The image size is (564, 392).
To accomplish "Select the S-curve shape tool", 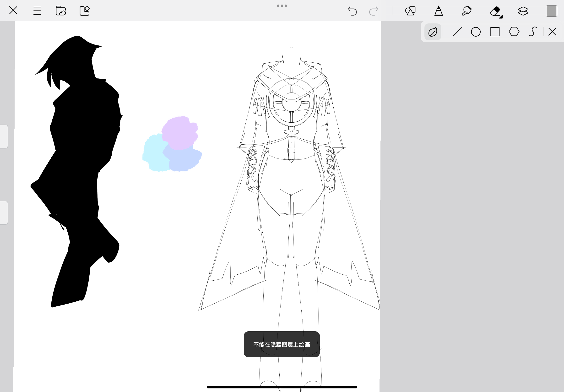I will click(x=532, y=32).
